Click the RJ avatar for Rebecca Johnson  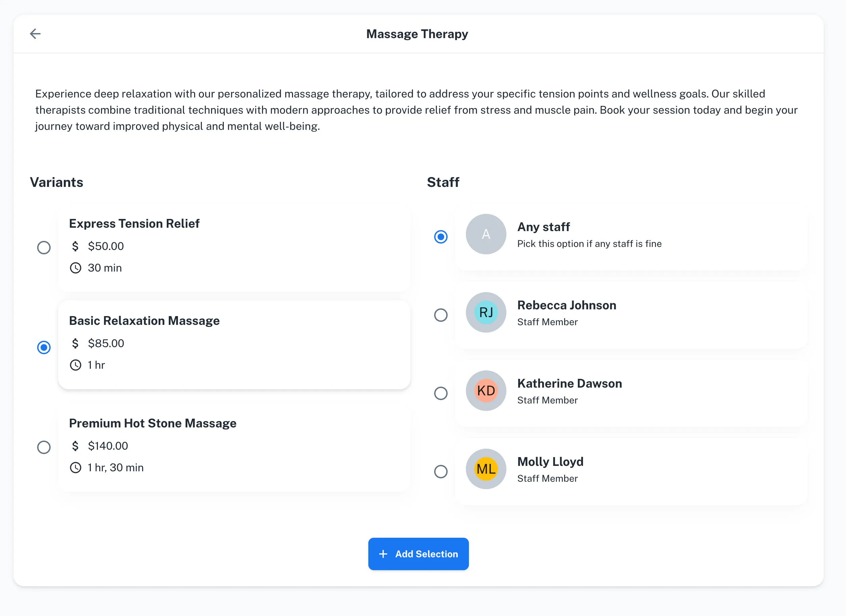coord(485,312)
